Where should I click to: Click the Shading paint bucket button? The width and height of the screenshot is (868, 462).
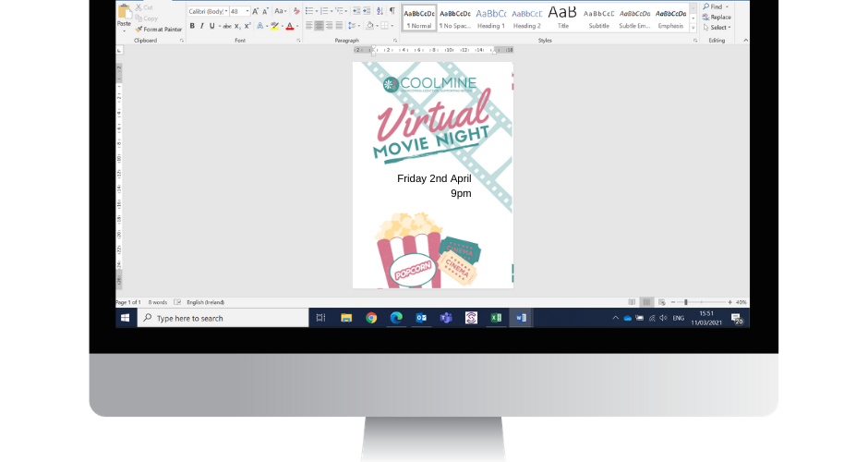pos(369,26)
